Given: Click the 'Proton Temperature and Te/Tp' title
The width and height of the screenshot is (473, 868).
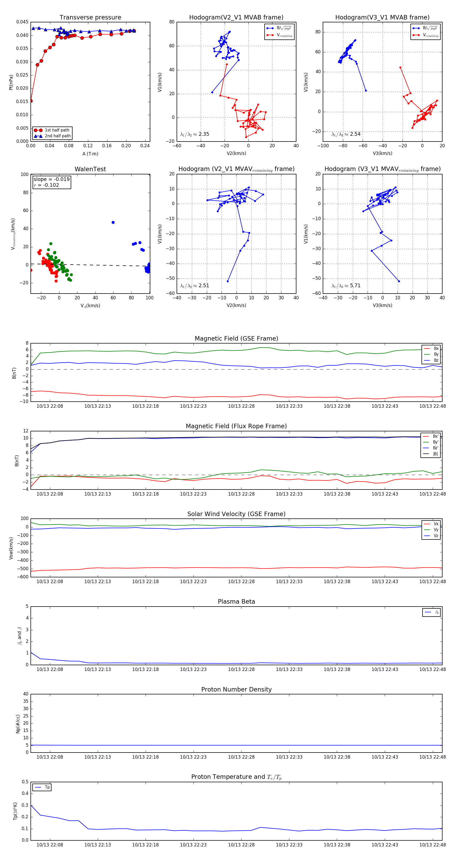Looking at the screenshot, I should point(236,777).
